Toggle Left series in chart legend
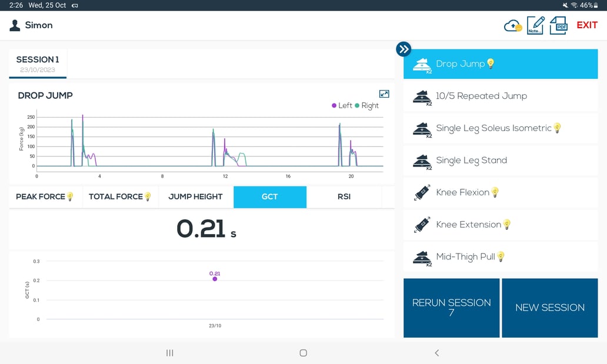This screenshot has width=607, height=364. pos(342,105)
